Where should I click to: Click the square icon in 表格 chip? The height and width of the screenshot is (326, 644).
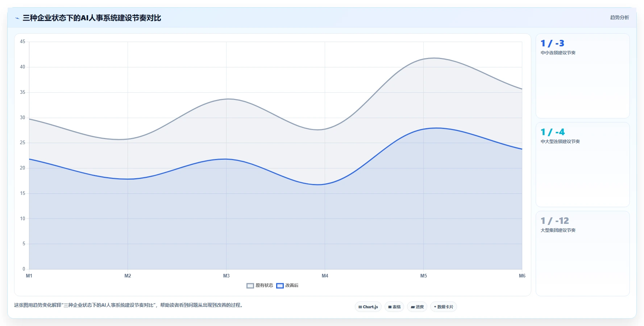click(390, 307)
